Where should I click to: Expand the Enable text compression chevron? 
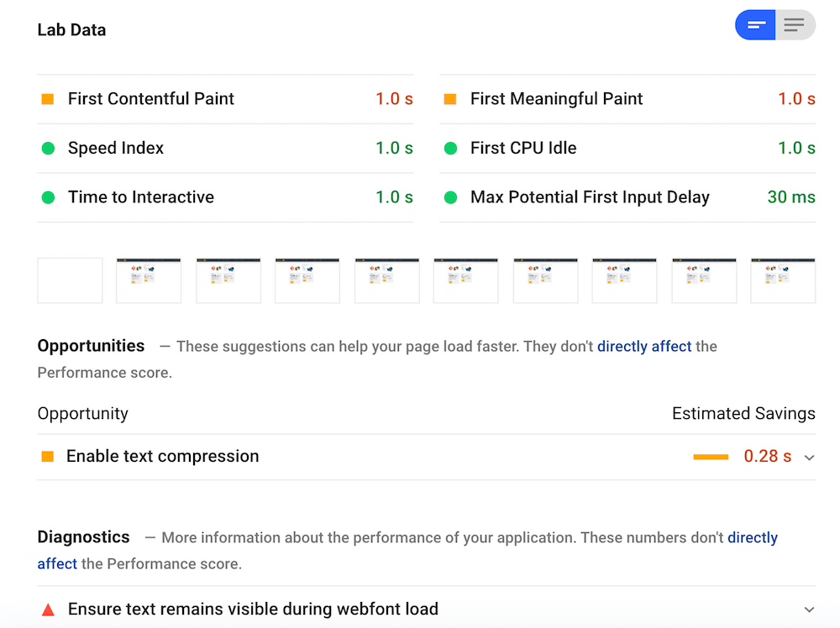pos(809,458)
